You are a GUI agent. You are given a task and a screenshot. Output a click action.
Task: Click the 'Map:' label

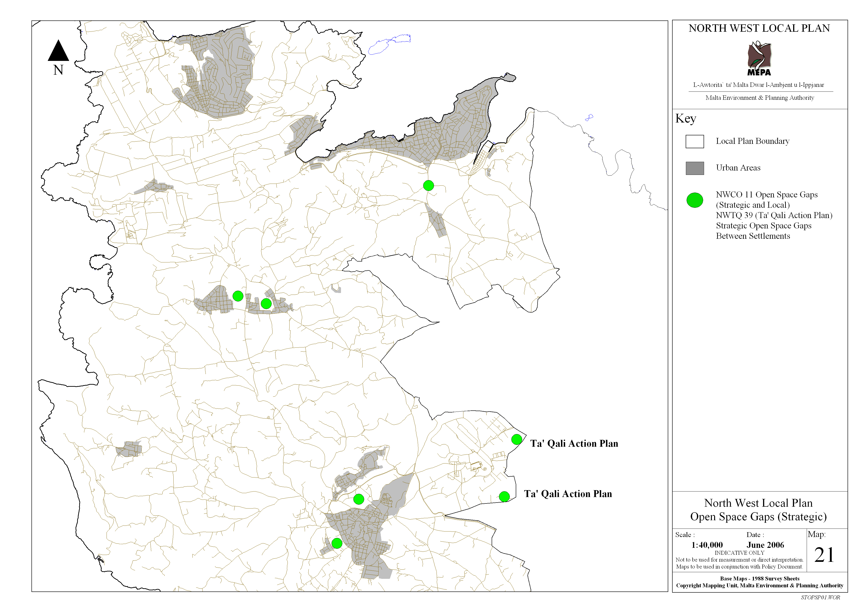click(816, 534)
